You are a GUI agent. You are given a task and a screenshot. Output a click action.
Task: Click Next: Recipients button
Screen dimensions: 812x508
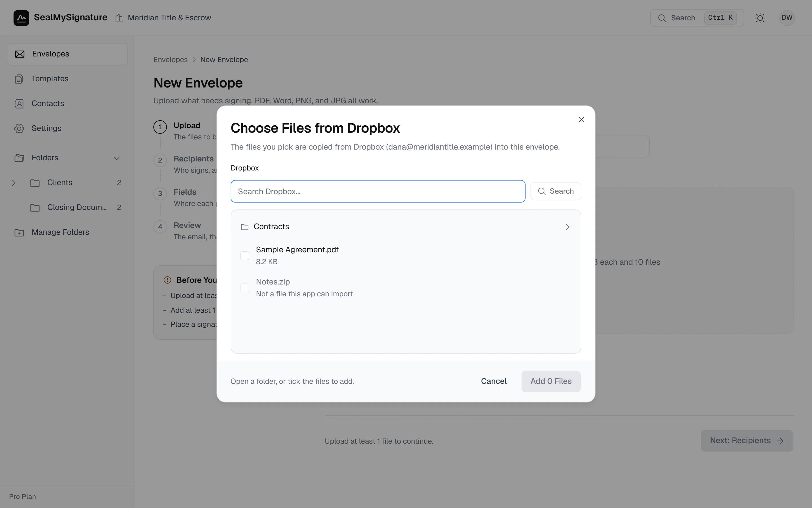pyautogui.click(x=747, y=441)
